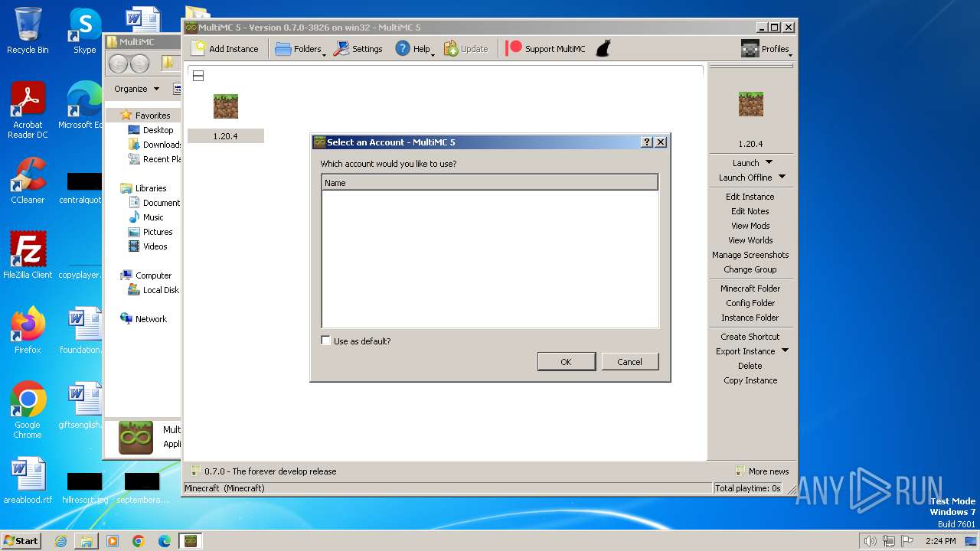Open the forever develop release news item
Image resolution: width=980 pixels, height=551 pixels.
click(264, 471)
